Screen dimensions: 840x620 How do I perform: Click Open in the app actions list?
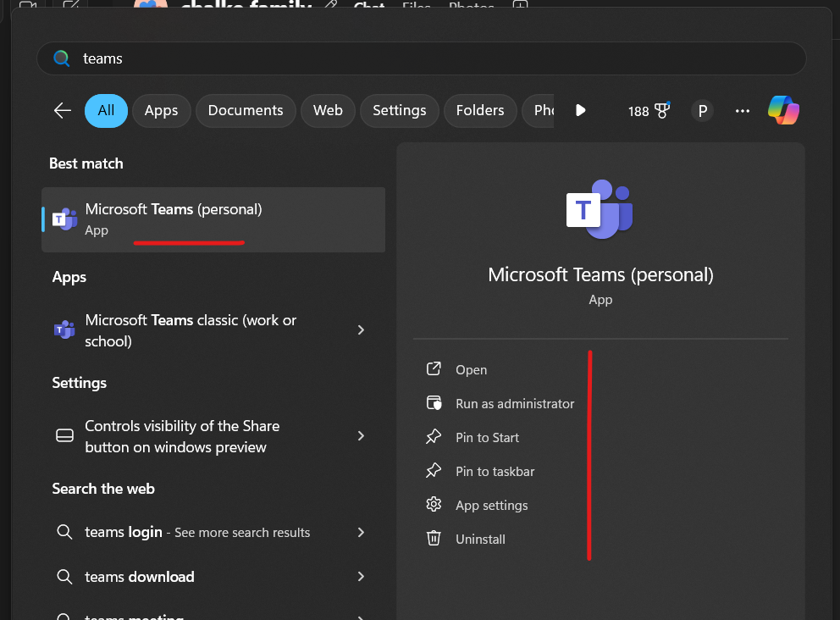point(471,370)
